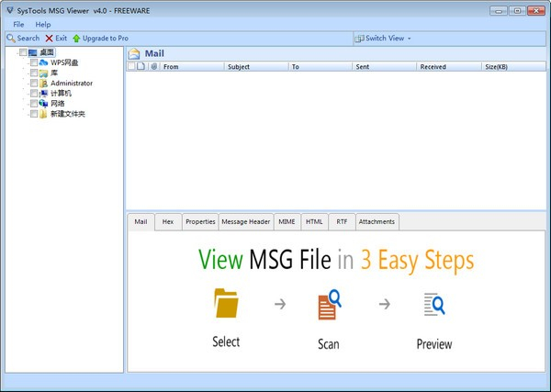
Task: Sort the mail list by Subject column
Action: tap(255, 67)
